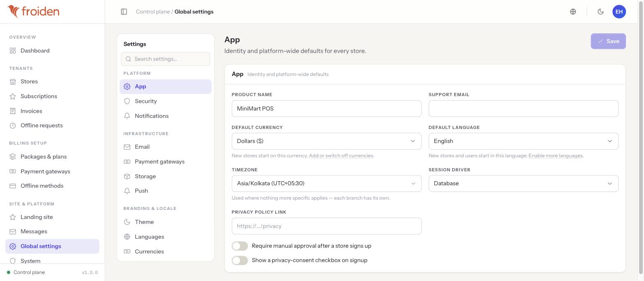The image size is (644, 281).
Task: Click the Product Name input field
Action: click(x=327, y=108)
